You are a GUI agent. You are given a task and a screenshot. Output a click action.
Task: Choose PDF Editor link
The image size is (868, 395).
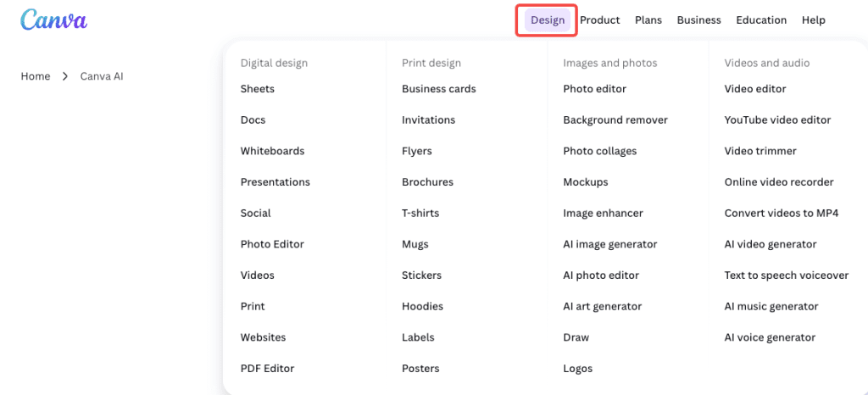(x=267, y=369)
